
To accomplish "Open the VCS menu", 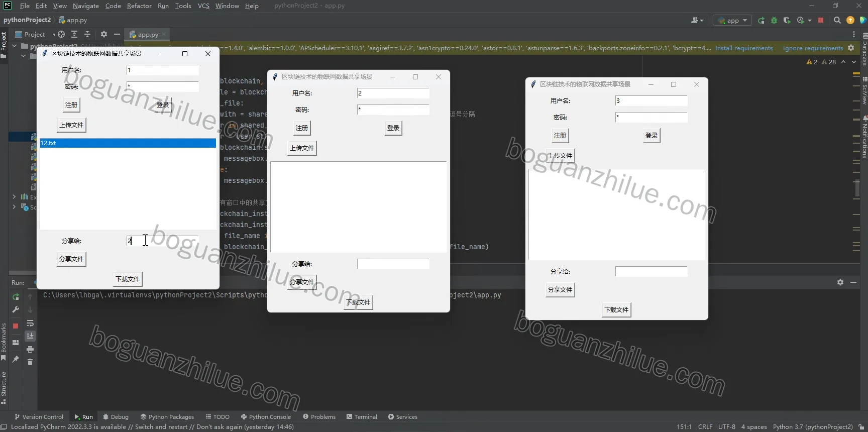I will click(x=203, y=6).
